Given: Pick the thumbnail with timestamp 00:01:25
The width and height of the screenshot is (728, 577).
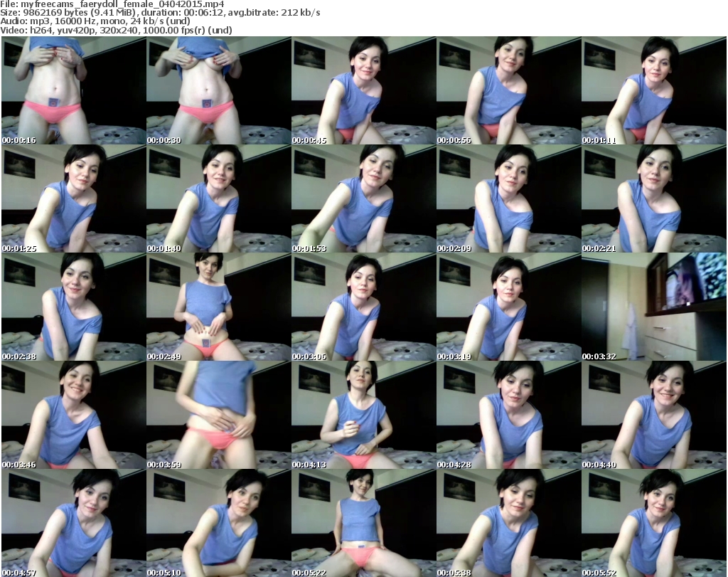Looking at the screenshot, I should (74, 198).
